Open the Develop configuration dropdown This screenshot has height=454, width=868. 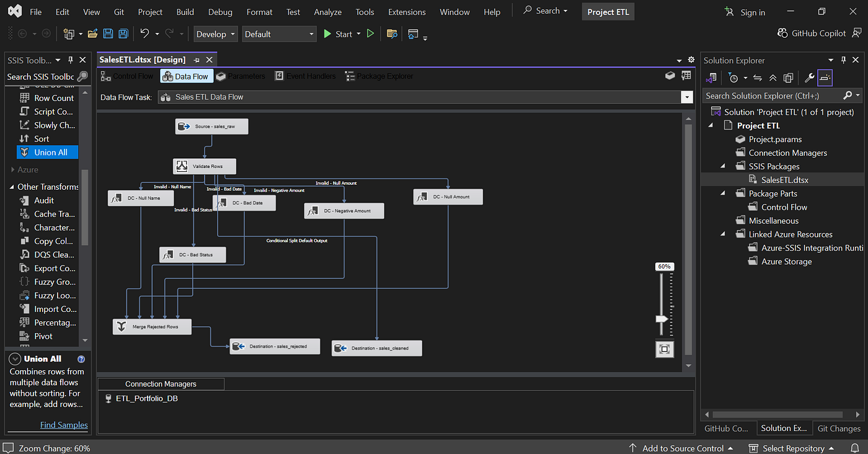(215, 34)
